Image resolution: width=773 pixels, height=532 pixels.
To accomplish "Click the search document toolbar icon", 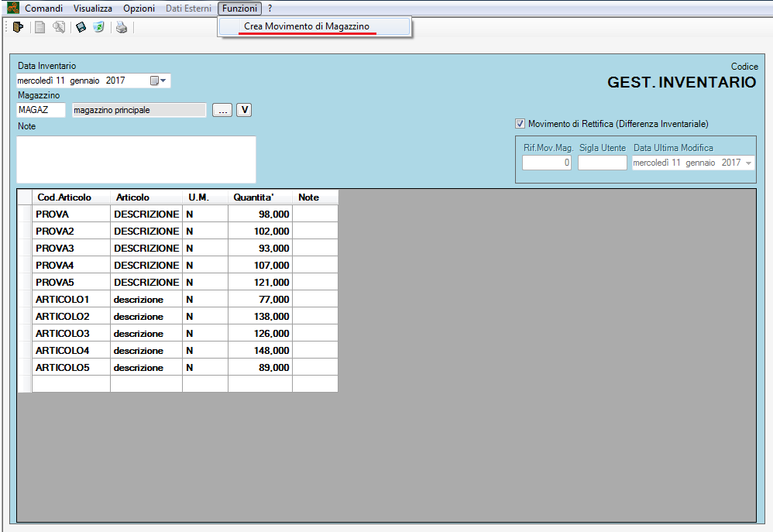I will 59,27.
